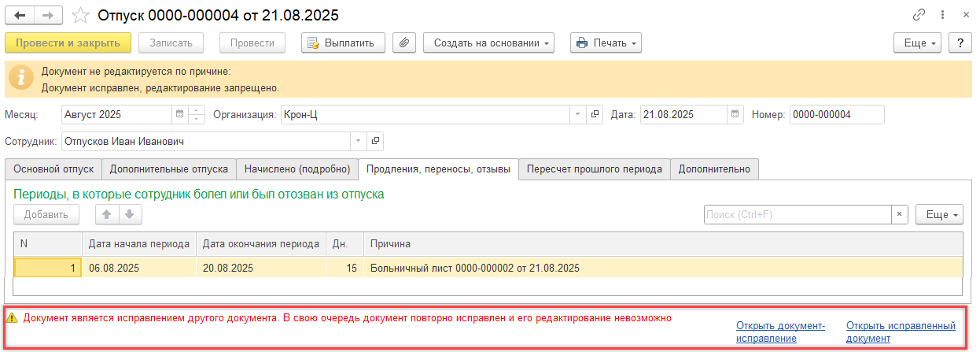The width and height of the screenshot is (980, 352).
Task: Open the Пересчет прошлого периода tab
Action: point(595,169)
